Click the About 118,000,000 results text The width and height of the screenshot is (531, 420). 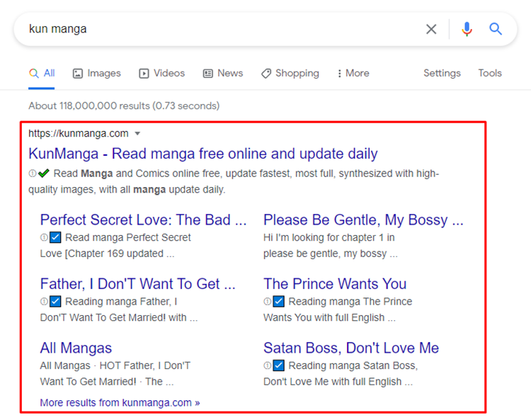coord(124,106)
